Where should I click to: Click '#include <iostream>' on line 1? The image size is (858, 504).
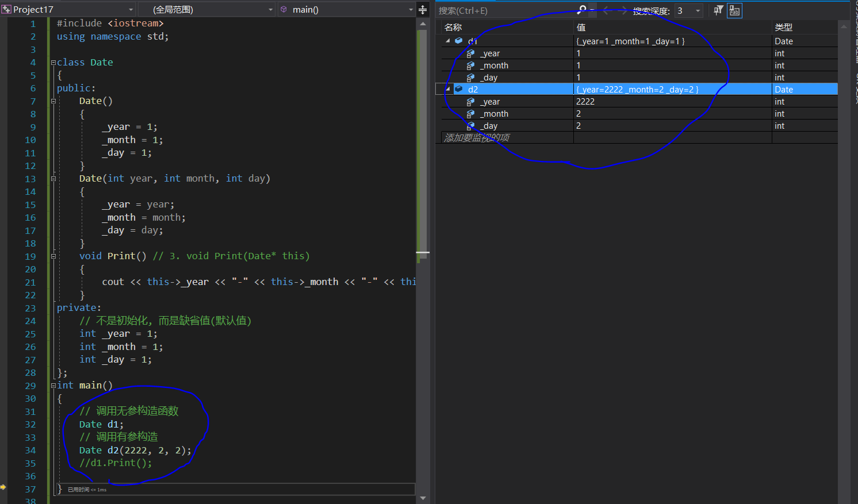tap(110, 24)
